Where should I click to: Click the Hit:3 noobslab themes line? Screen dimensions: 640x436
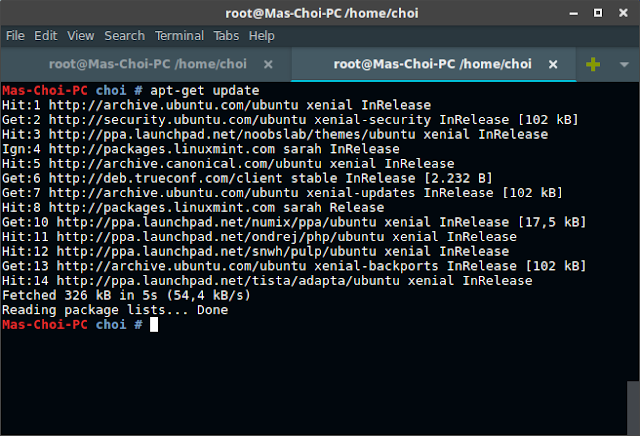(x=275, y=134)
